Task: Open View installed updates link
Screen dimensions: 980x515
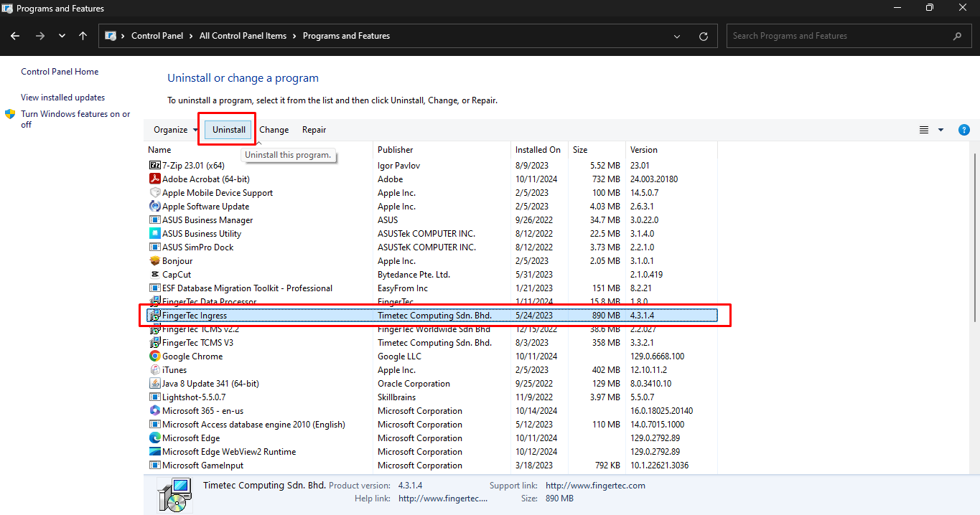Action: [62, 98]
